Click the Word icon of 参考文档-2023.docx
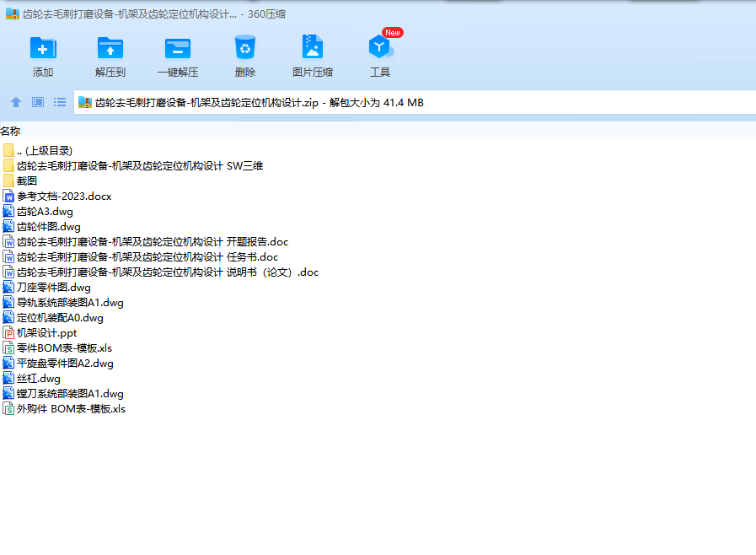Screen dimensions: 756x555 (x=8, y=197)
